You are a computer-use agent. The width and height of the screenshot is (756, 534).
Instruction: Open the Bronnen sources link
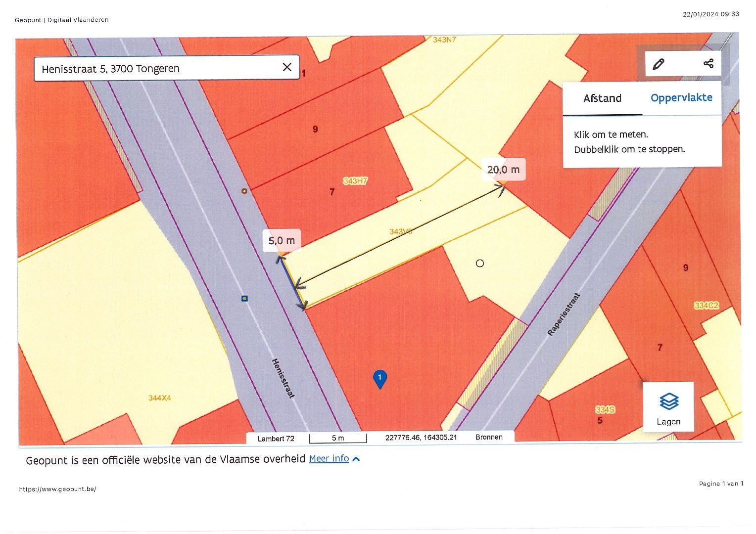(x=489, y=437)
